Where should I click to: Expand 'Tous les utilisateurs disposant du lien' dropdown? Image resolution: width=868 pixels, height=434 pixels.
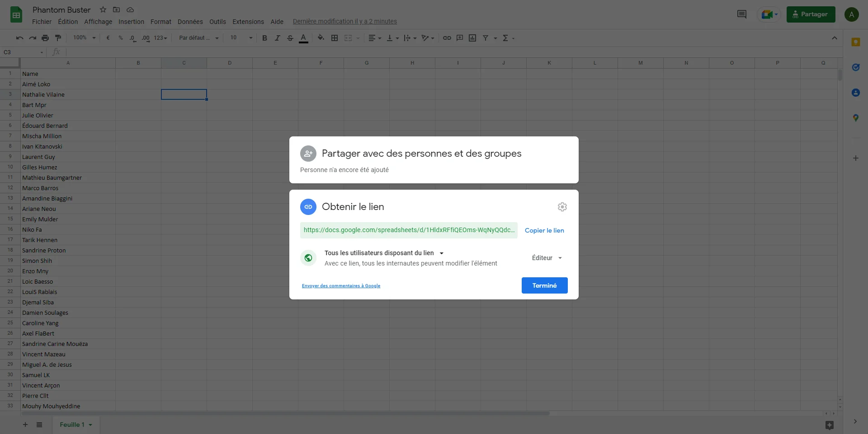[x=384, y=253]
